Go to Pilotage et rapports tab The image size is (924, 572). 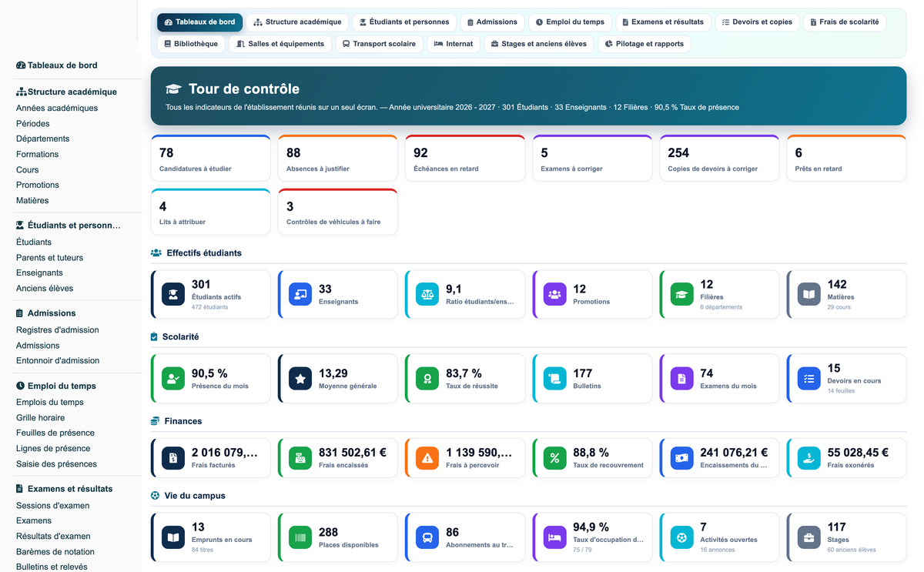pos(644,44)
